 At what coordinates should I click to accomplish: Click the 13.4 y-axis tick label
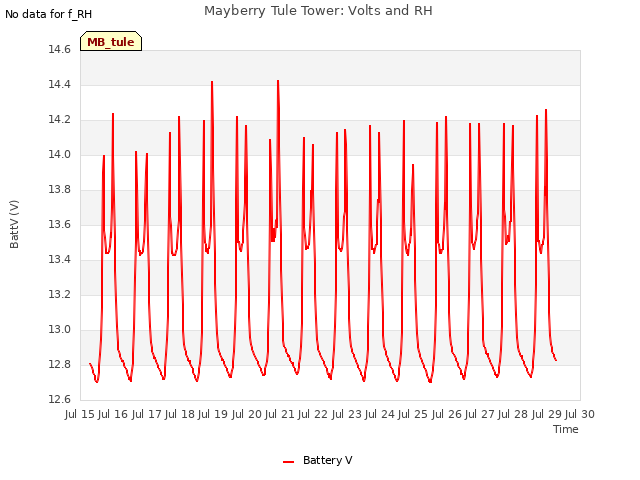point(60,260)
